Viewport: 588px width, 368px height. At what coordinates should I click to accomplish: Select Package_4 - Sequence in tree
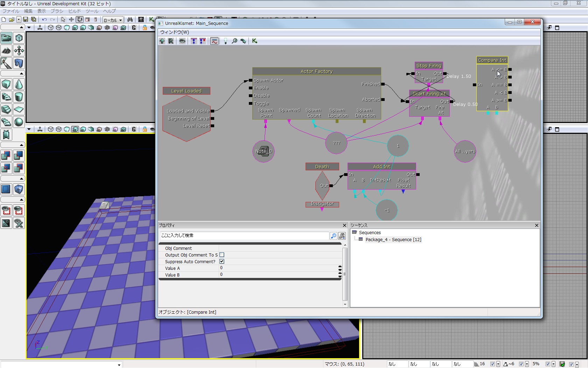tap(393, 240)
